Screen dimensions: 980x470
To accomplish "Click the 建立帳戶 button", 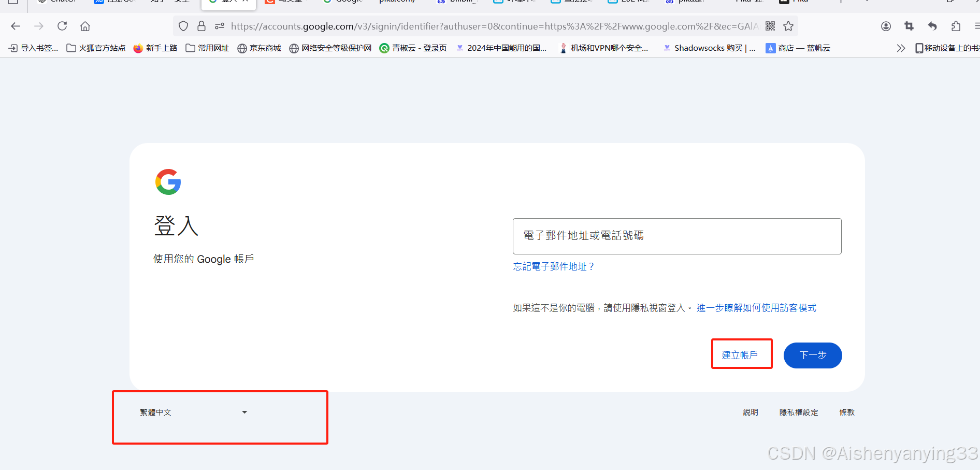I will (740, 355).
